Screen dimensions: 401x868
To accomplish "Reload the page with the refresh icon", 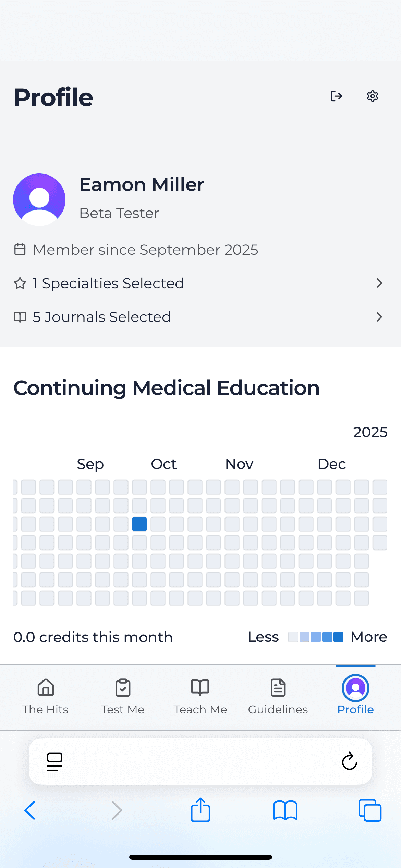I will pos(349,761).
